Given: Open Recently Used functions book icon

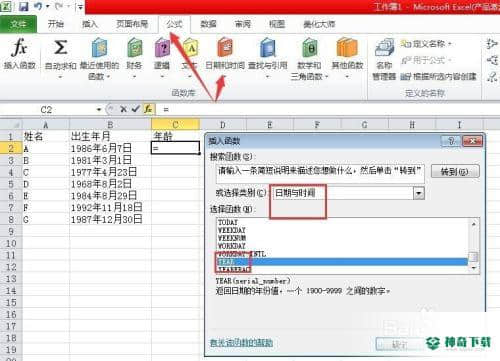Looking at the screenshot, I should coord(99,48).
